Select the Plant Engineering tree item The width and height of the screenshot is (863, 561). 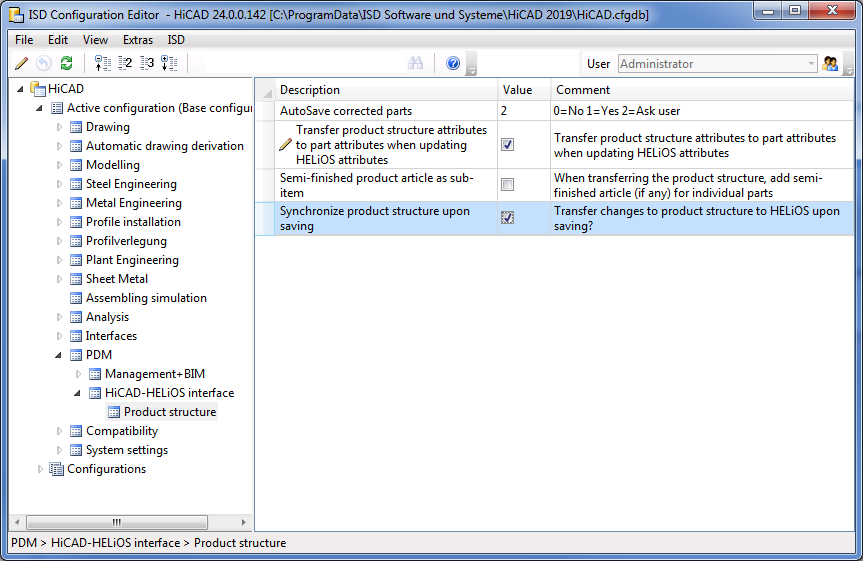(x=132, y=260)
